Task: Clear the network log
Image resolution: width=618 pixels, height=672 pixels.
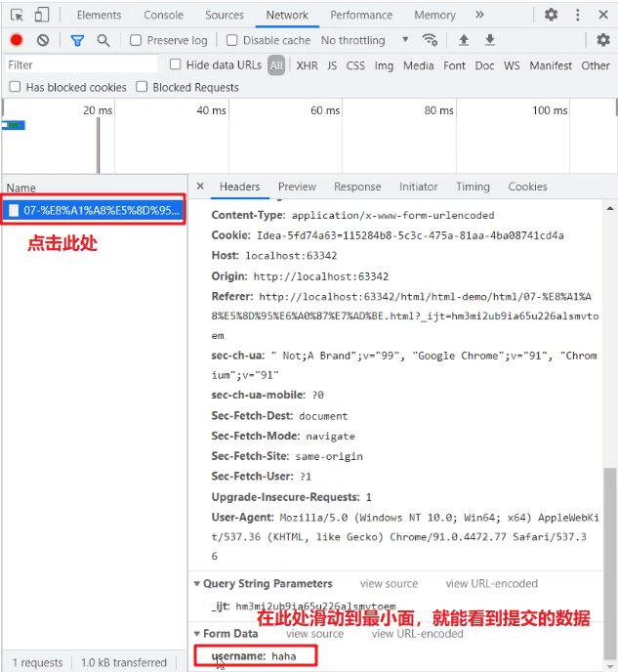Action: pos(43,40)
